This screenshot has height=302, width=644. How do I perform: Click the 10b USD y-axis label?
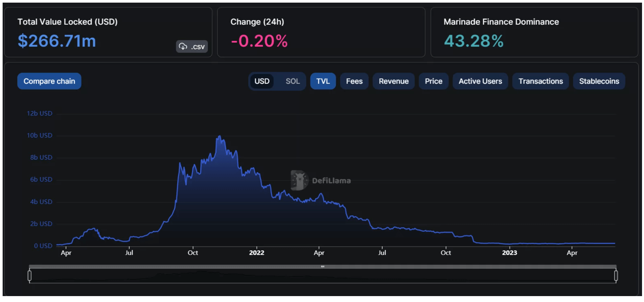tap(39, 135)
